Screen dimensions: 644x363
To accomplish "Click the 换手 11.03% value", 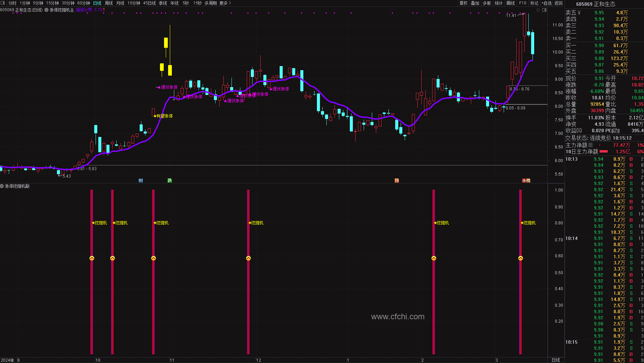I will [596, 118].
